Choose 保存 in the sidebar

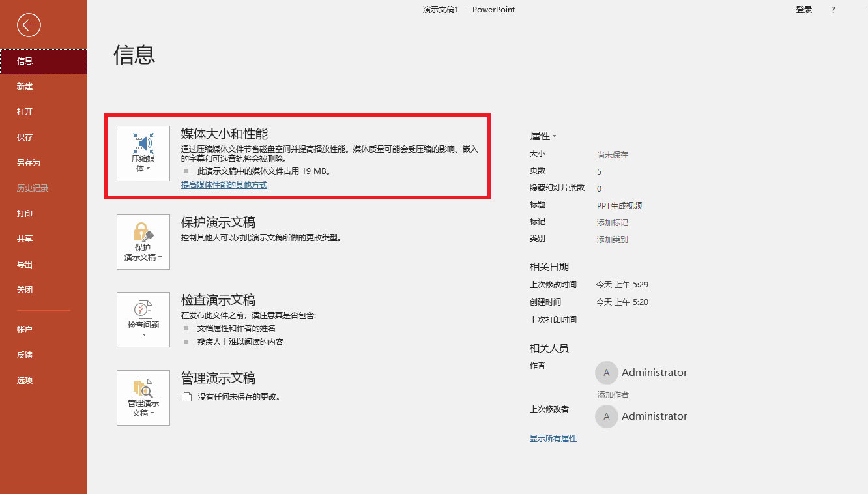pyautogui.click(x=44, y=138)
